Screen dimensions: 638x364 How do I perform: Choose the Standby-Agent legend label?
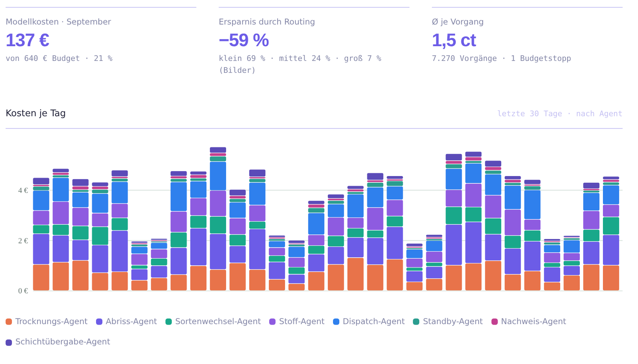click(x=453, y=321)
